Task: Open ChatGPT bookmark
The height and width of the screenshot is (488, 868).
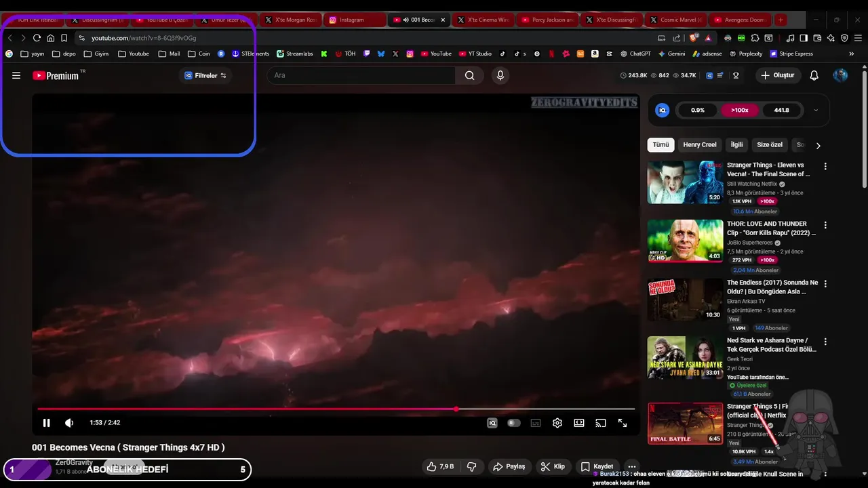Action: [x=635, y=54]
